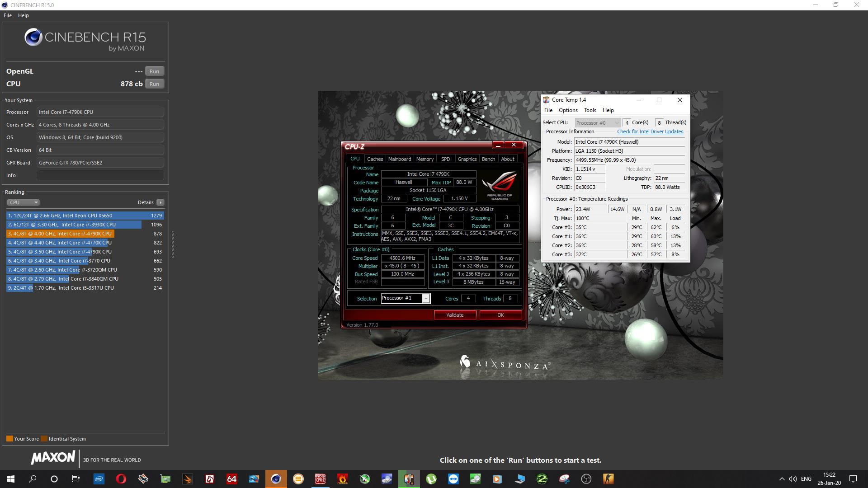Click the ROG CPU-Z taskbar icon
This screenshot has height=488, width=868.
pyautogui.click(x=320, y=479)
